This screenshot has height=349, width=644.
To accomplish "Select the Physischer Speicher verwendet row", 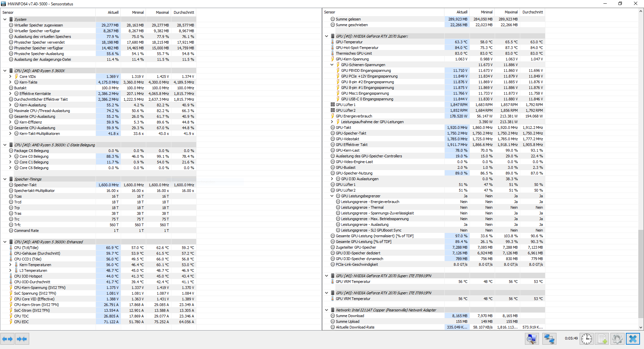I will [98, 42].
